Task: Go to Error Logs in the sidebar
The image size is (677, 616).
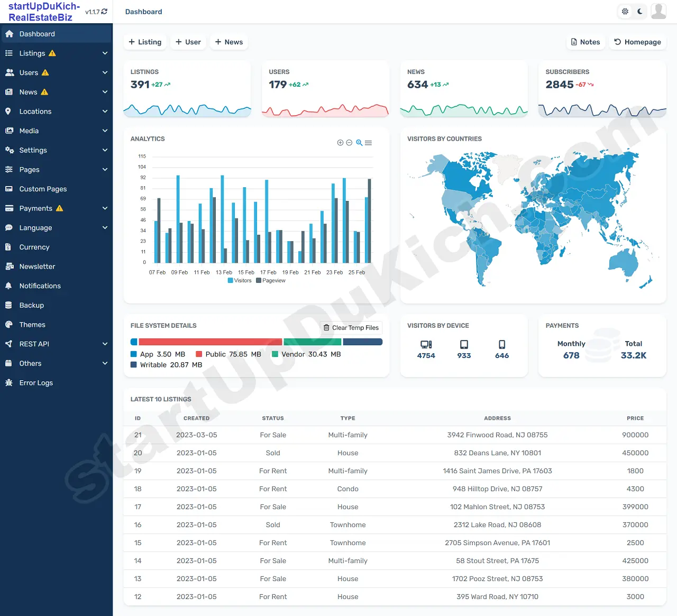Action: click(36, 383)
